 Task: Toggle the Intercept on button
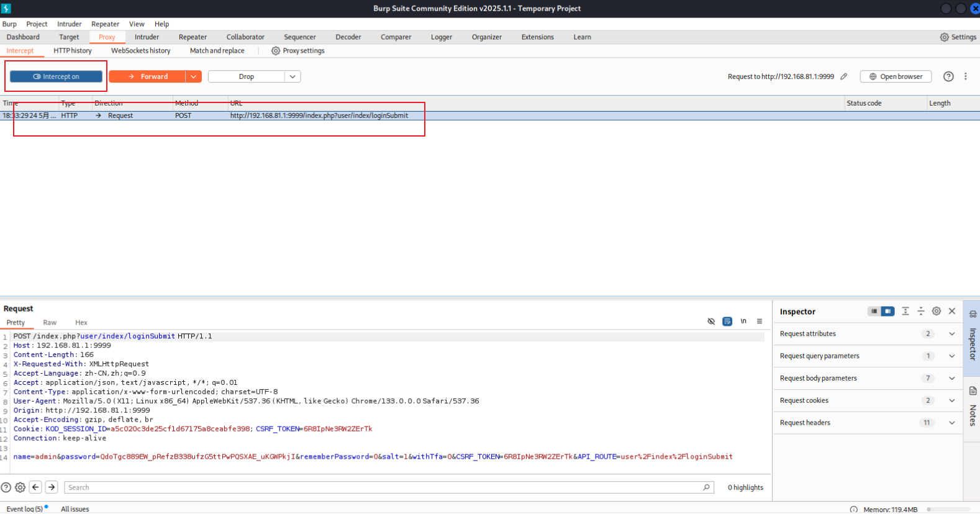click(x=56, y=76)
